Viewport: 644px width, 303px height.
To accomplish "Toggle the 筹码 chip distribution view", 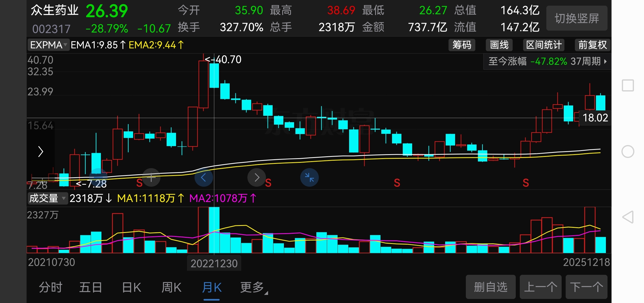I will pyautogui.click(x=462, y=45).
